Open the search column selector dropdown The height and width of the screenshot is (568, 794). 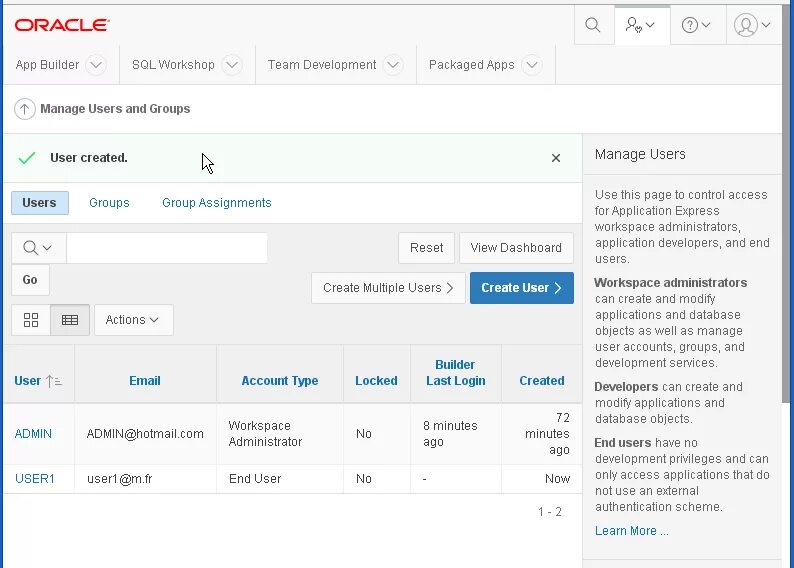[38, 248]
